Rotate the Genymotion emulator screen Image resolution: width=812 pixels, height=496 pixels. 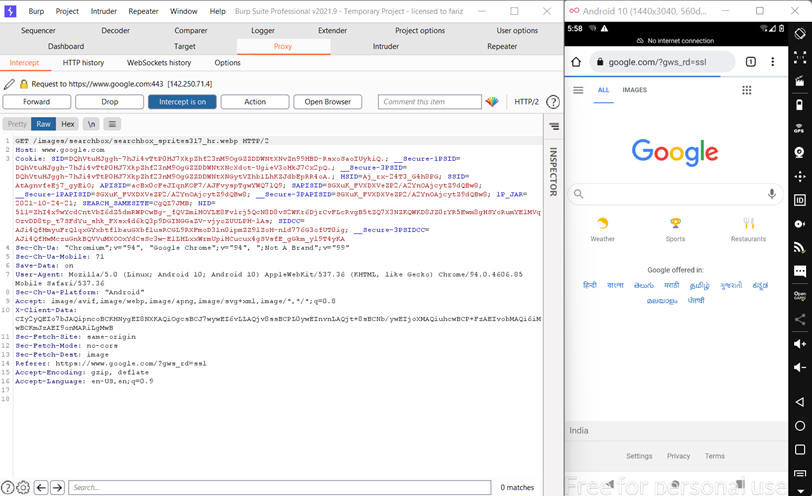click(x=800, y=34)
